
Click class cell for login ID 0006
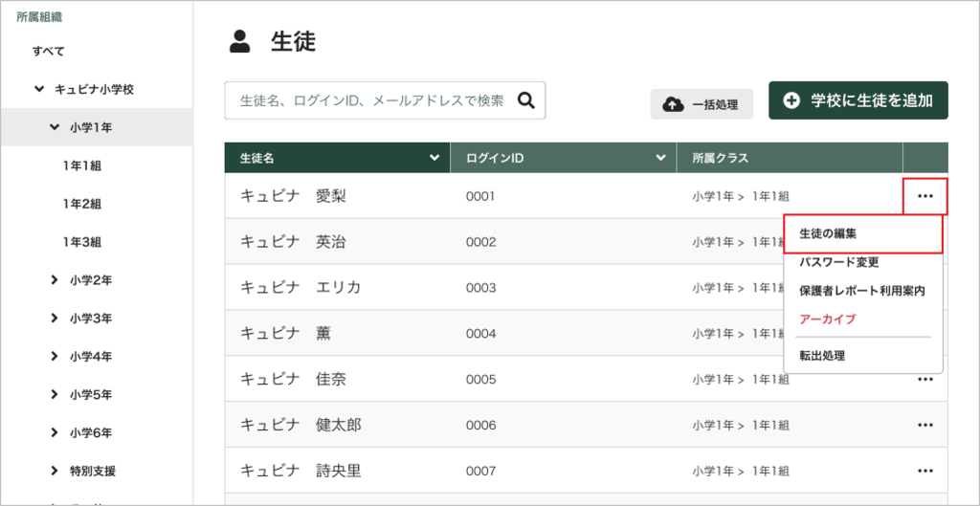coord(741,425)
